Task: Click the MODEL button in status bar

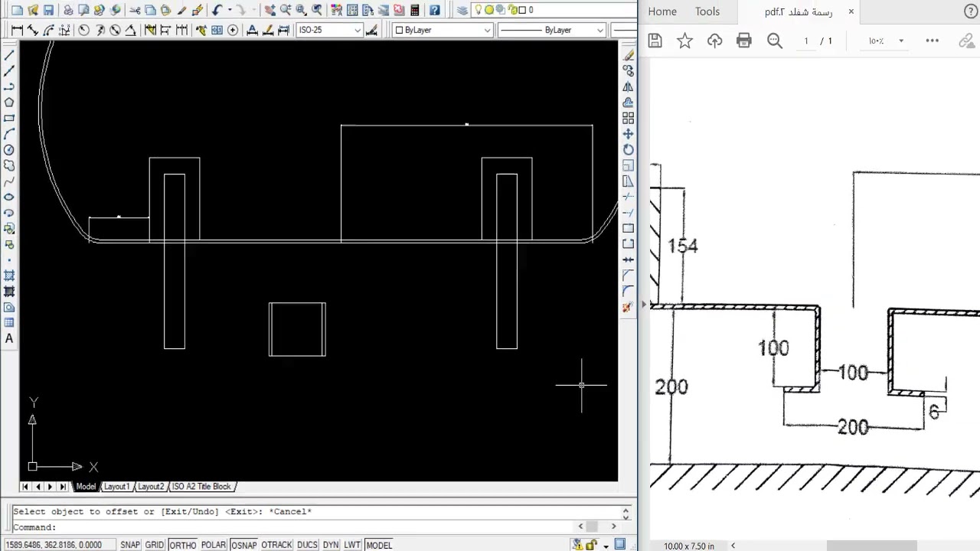Action: point(379,545)
